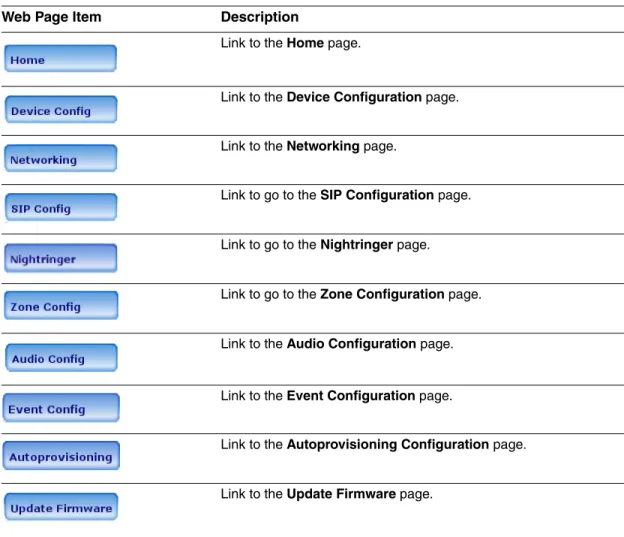The width and height of the screenshot is (624, 537).
Task: Open the Update Firmware button
Action: point(61,507)
